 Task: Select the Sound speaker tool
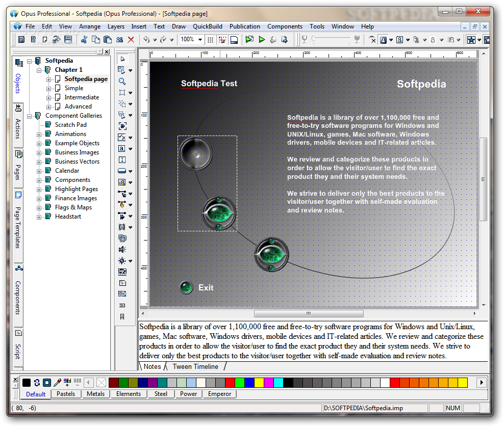[122, 250]
